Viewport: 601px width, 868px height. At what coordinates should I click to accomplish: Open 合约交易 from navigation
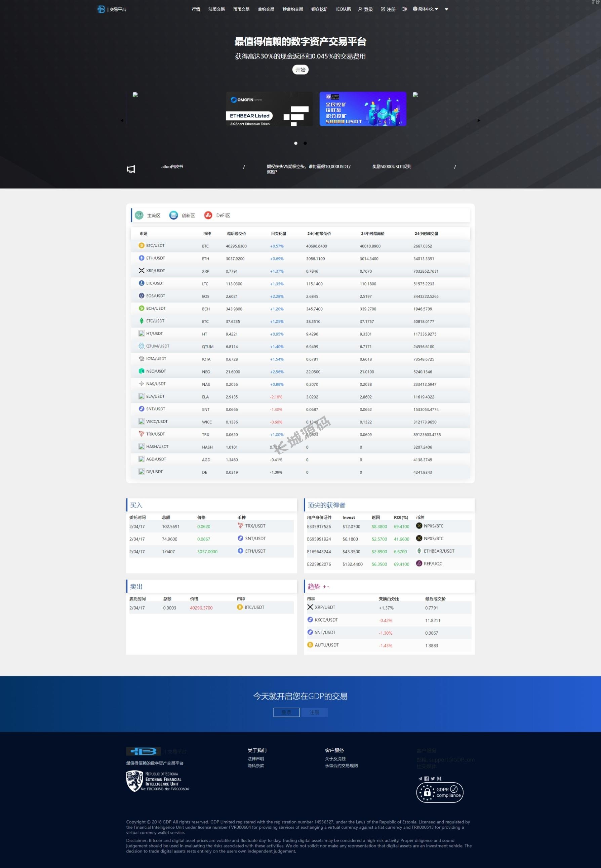click(x=266, y=9)
